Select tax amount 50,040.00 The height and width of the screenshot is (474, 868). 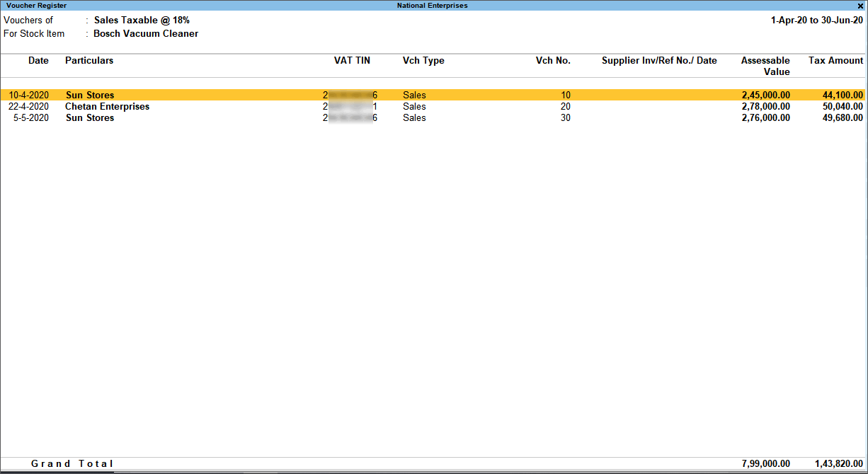pyautogui.click(x=843, y=107)
